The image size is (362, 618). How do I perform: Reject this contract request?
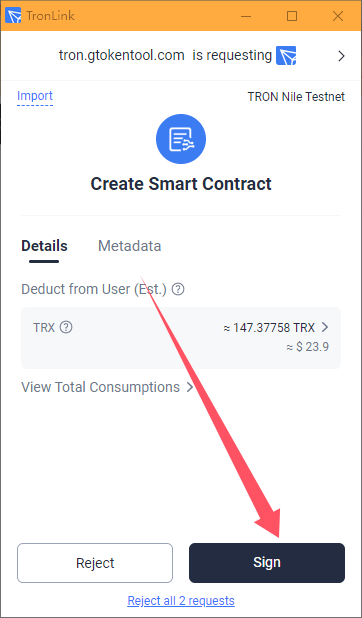tap(95, 563)
